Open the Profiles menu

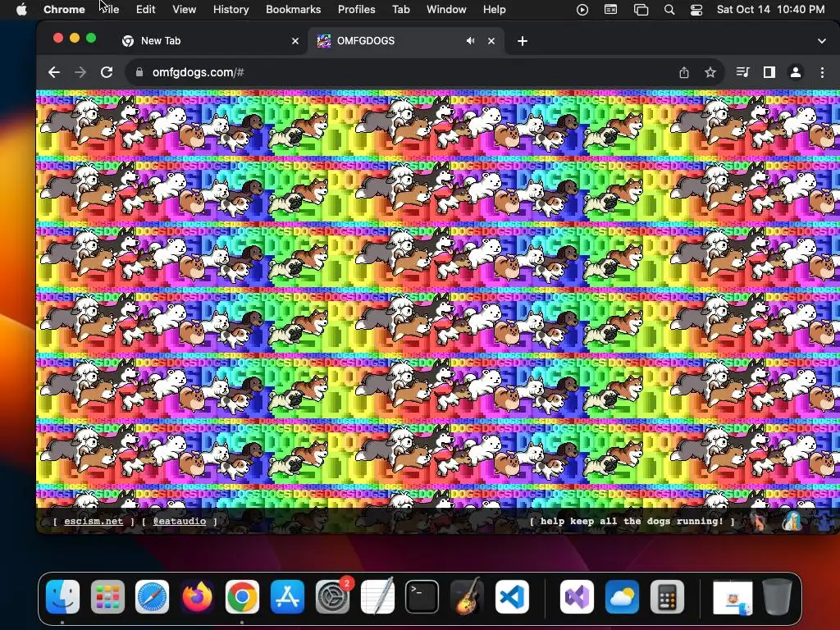coord(356,9)
